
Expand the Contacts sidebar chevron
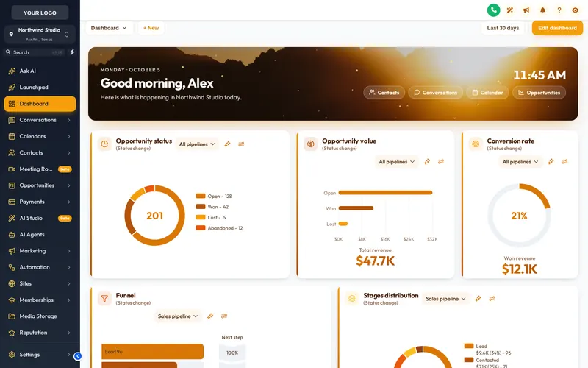pyautogui.click(x=69, y=153)
